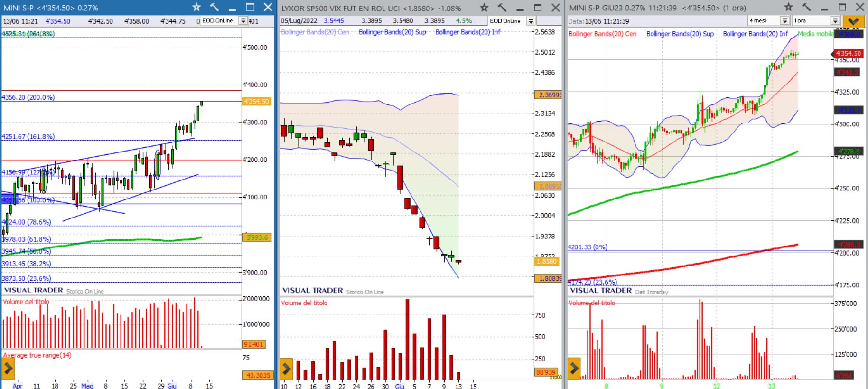Click Bollinger Bands(20) Sup label in LYXOR chart
This screenshot has width=868, height=389.
coord(392,32)
